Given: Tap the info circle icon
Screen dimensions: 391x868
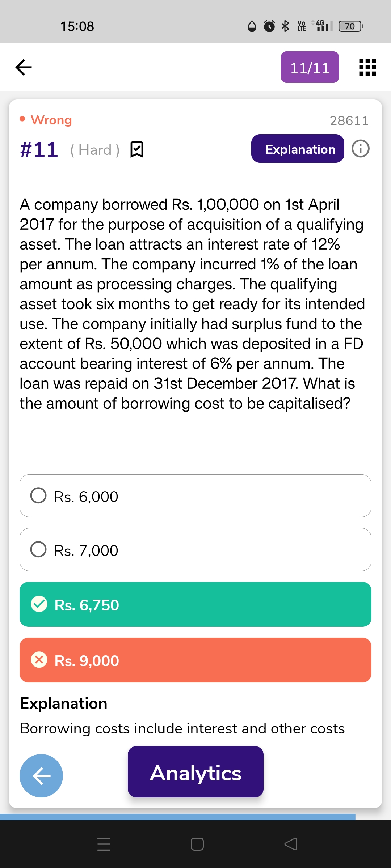Looking at the screenshot, I should [361, 149].
